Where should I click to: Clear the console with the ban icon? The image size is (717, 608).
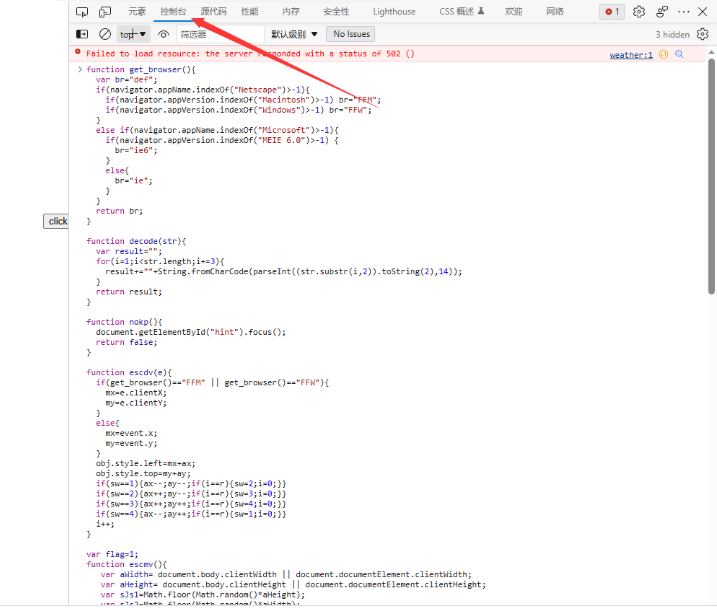105,34
